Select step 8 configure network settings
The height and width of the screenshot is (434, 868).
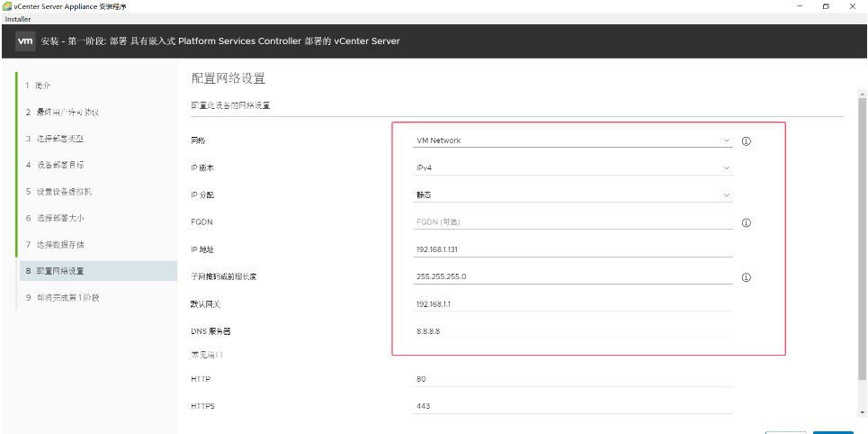coord(98,271)
